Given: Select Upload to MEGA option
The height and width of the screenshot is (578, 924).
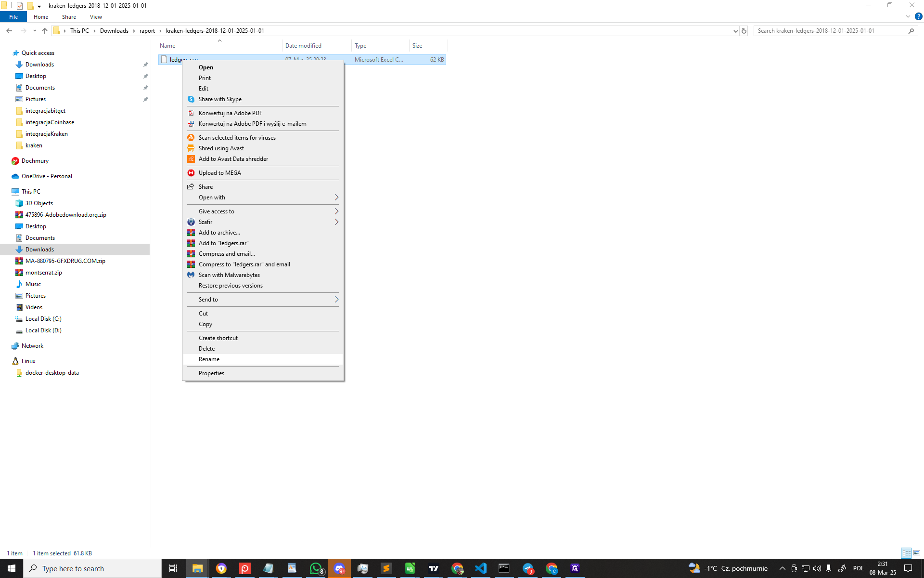Looking at the screenshot, I should click(219, 173).
